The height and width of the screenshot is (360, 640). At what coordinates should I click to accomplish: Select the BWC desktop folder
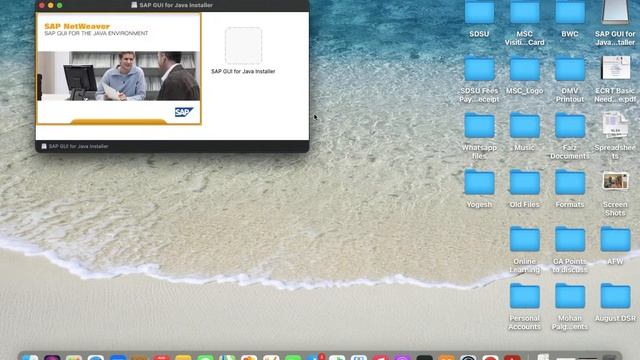570,12
